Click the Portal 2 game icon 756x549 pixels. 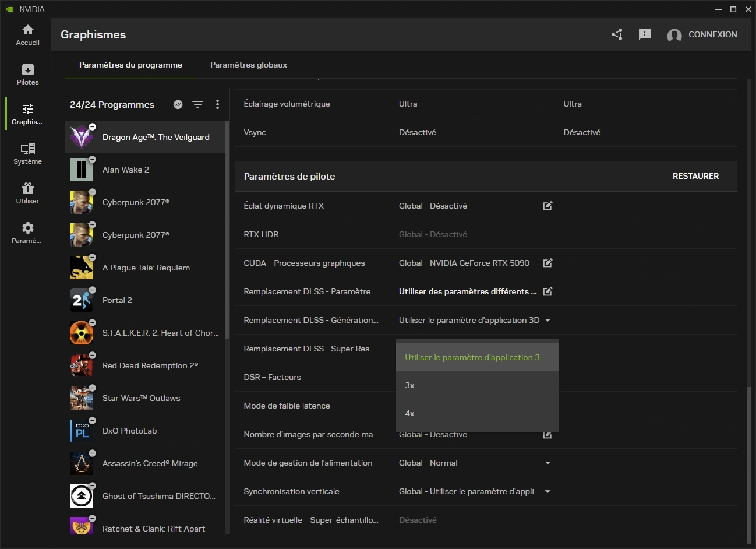click(82, 300)
